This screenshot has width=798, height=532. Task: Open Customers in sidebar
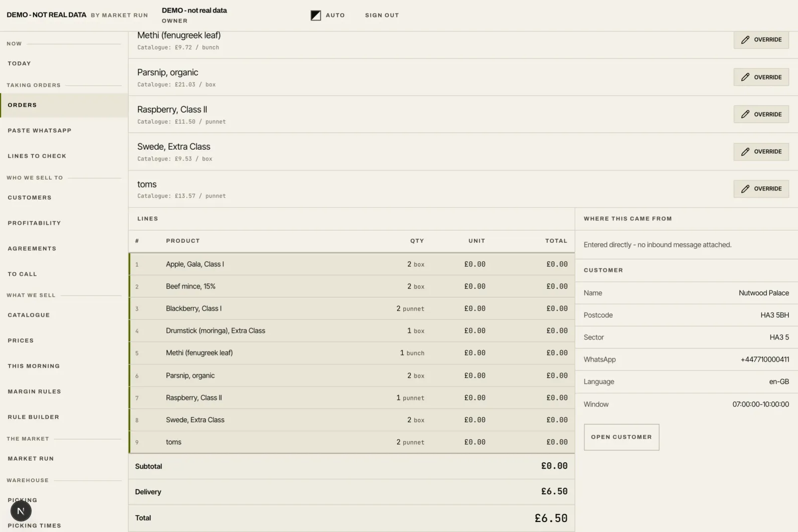tap(64, 197)
